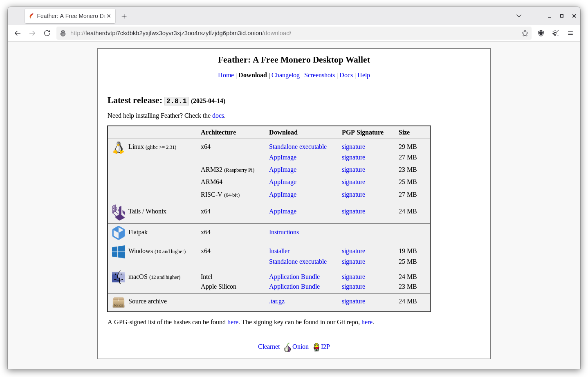
Task: Download Apple Silicon Application Bundle
Action: click(294, 287)
